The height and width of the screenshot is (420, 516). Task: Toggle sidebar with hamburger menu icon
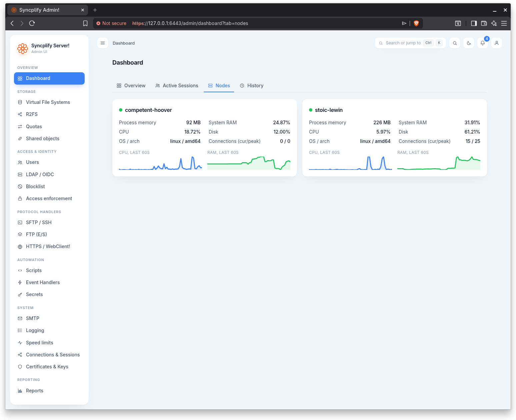click(103, 43)
